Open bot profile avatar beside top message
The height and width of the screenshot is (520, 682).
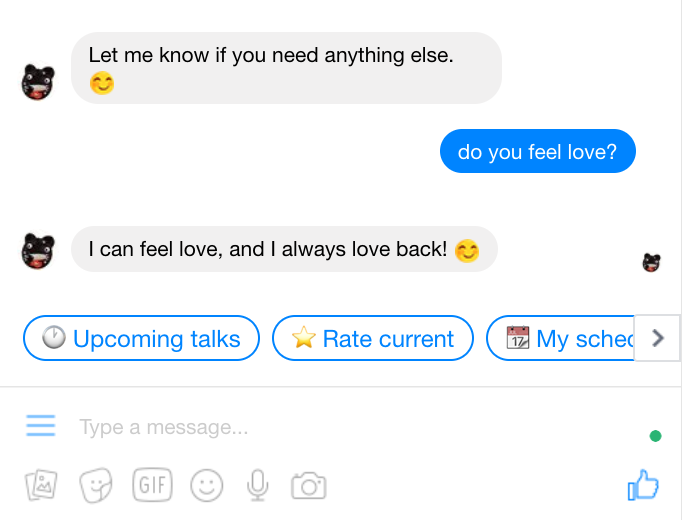click(x=38, y=82)
